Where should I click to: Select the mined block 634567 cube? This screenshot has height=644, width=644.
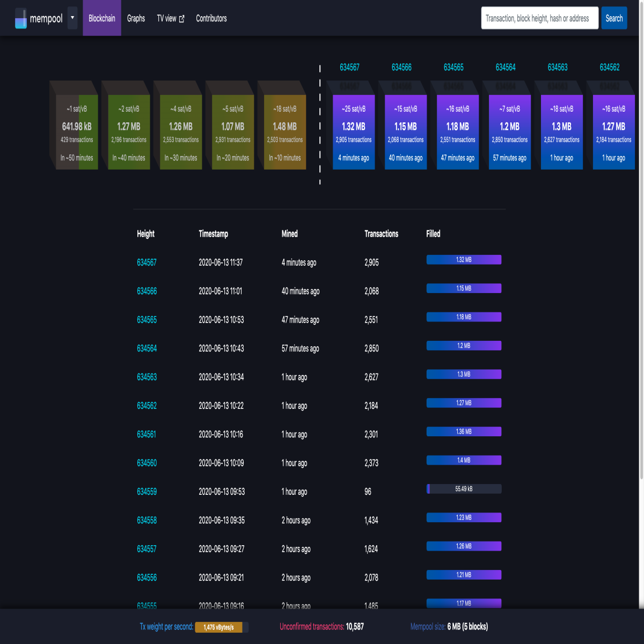(x=353, y=132)
